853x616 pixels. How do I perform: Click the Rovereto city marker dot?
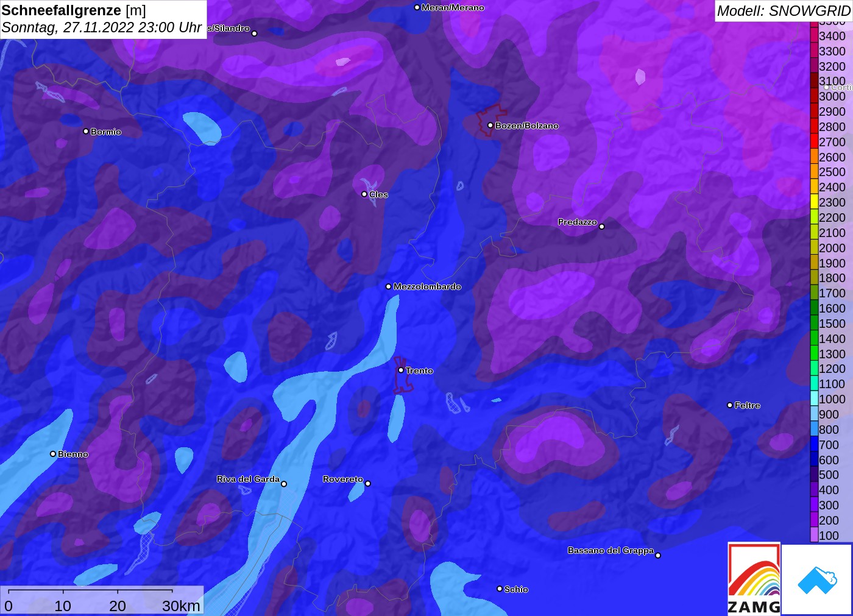(368, 484)
